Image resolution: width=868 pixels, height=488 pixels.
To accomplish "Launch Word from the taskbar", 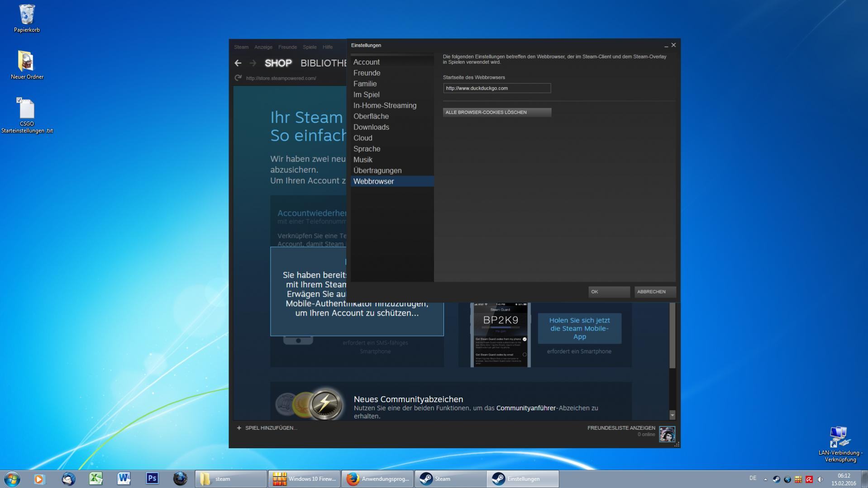I will [124, 479].
